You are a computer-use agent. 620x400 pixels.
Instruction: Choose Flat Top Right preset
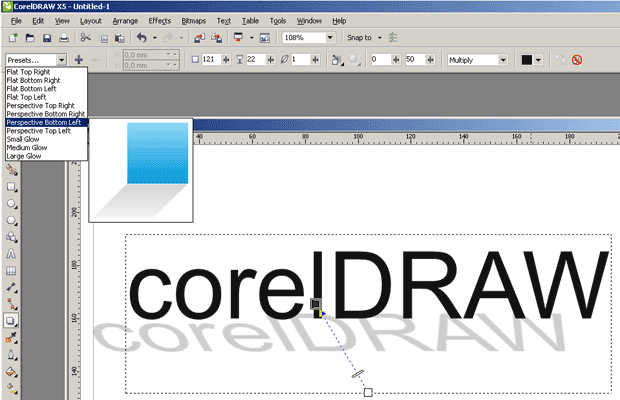coord(46,72)
